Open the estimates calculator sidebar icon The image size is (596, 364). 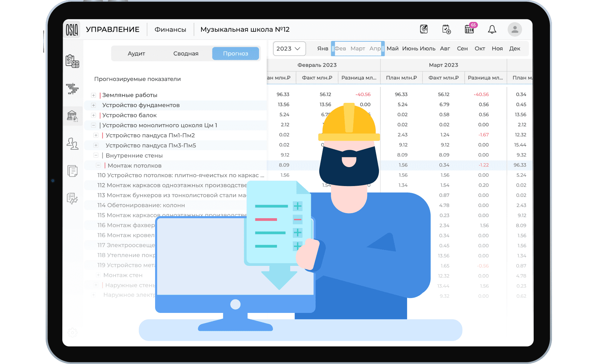72,61
